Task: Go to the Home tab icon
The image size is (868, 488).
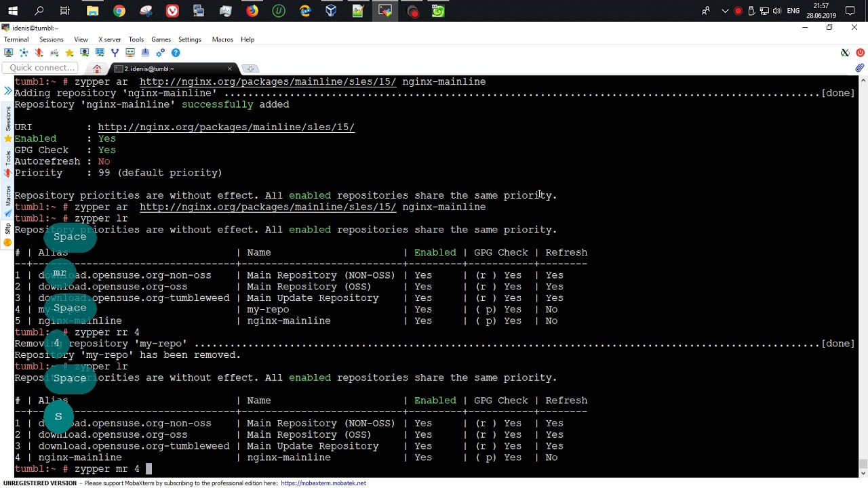Action: (x=97, y=68)
